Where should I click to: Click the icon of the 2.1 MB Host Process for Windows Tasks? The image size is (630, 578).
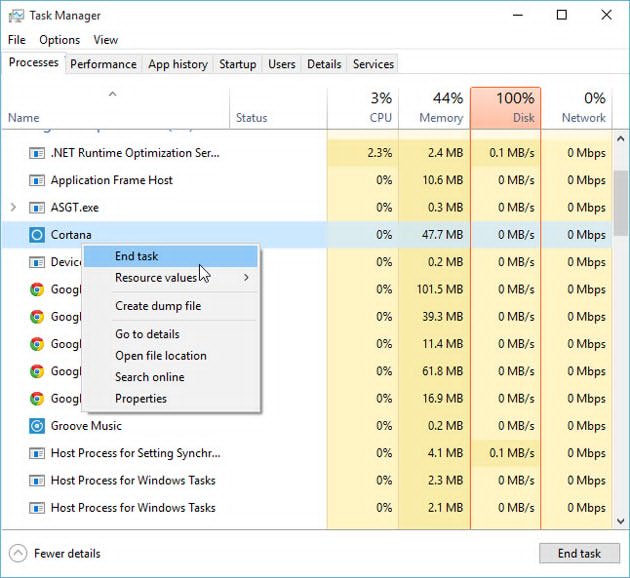pos(37,508)
